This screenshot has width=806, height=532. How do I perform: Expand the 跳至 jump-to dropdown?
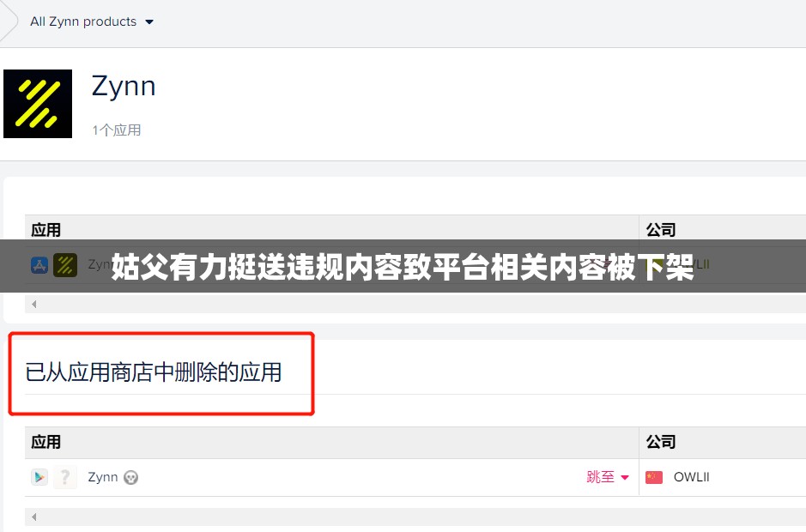607,478
